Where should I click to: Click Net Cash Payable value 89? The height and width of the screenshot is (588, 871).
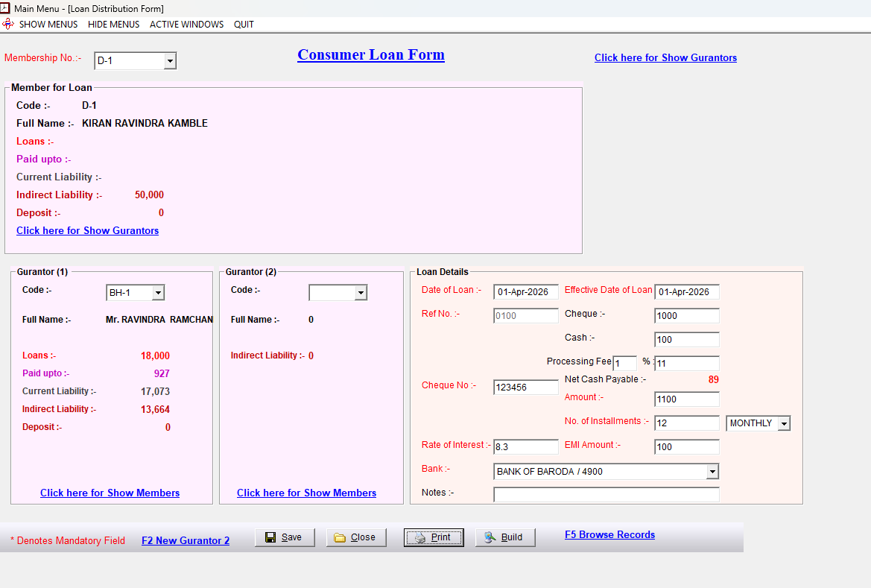click(713, 379)
